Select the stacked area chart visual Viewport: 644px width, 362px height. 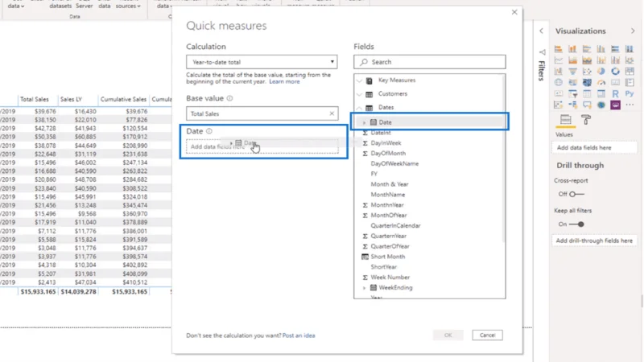(587, 60)
